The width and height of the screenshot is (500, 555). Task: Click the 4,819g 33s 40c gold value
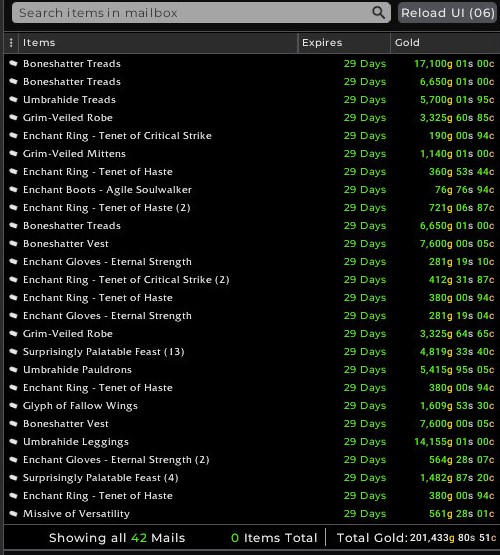pos(457,352)
